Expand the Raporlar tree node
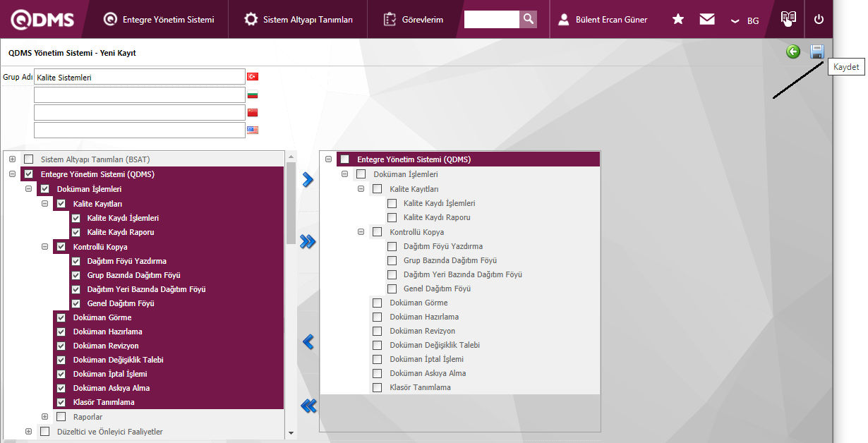868x443 pixels. tap(45, 417)
